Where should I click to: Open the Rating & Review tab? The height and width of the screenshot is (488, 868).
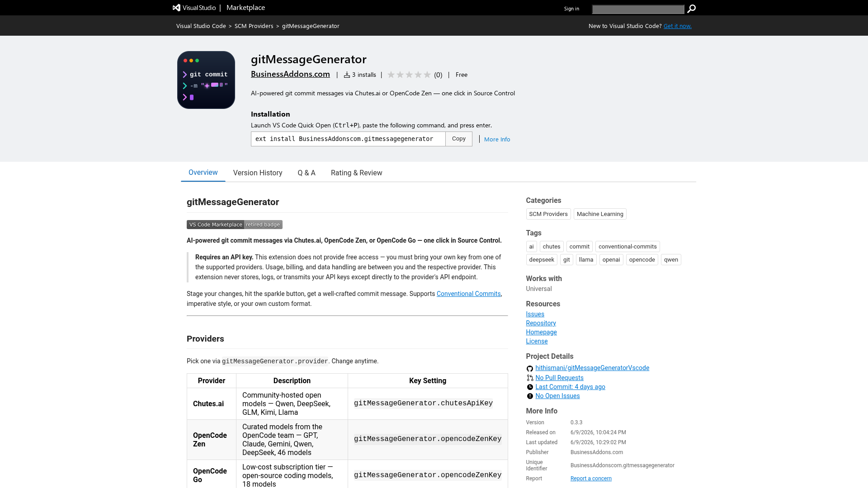point(357,173)
